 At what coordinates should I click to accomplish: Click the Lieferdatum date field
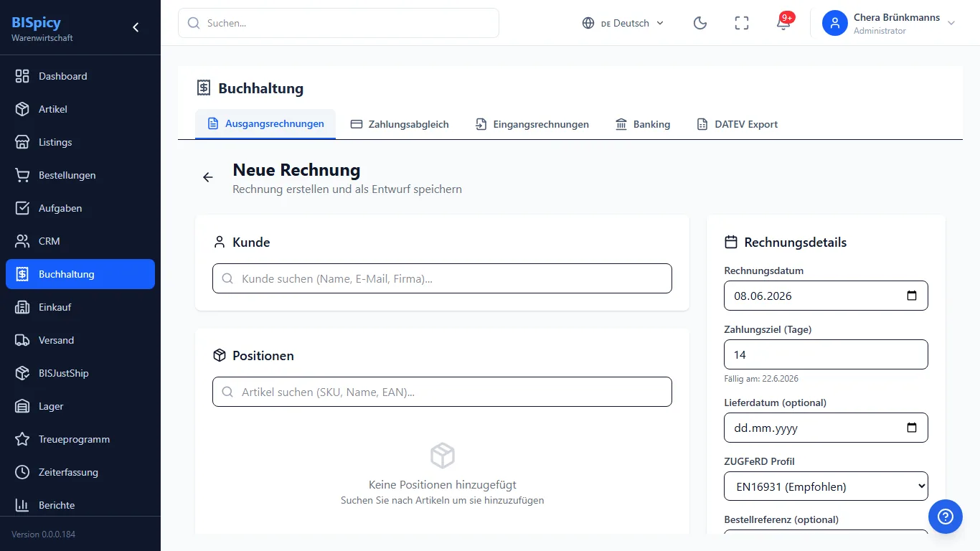(826, 428)
